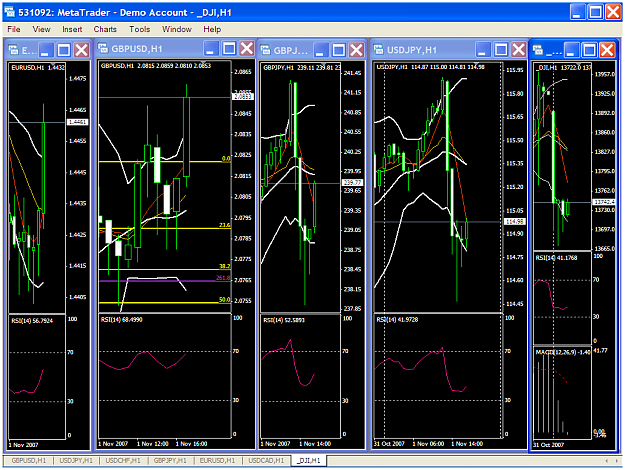The image size is (625, 470).
Task: Click the yellow 0.0 Fibonacci level label
Action: [226, 159]
